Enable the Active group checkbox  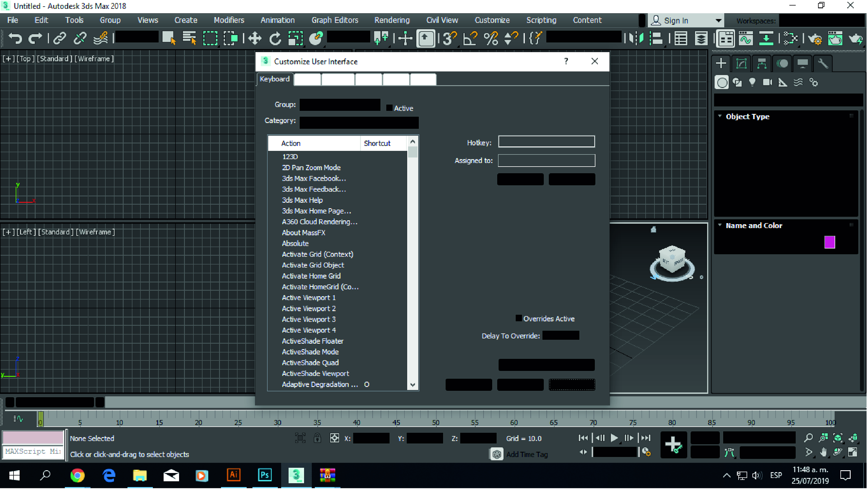(389, 108)
